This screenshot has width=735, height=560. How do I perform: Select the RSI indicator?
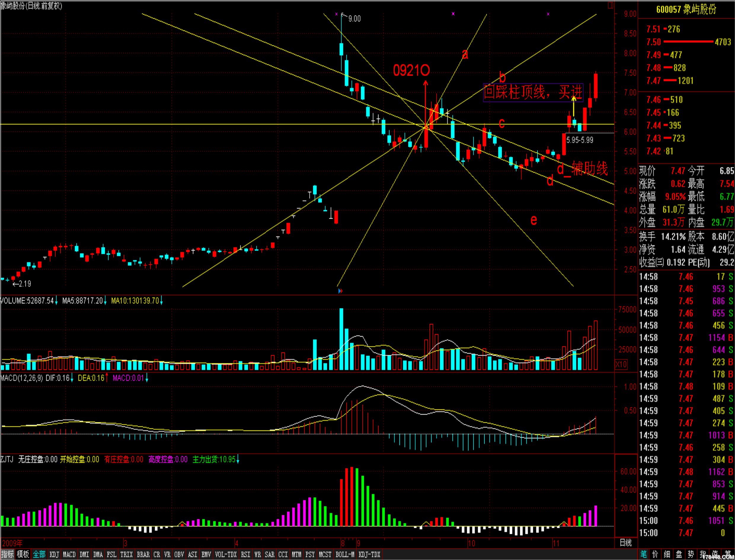click(x=246, y=555)
